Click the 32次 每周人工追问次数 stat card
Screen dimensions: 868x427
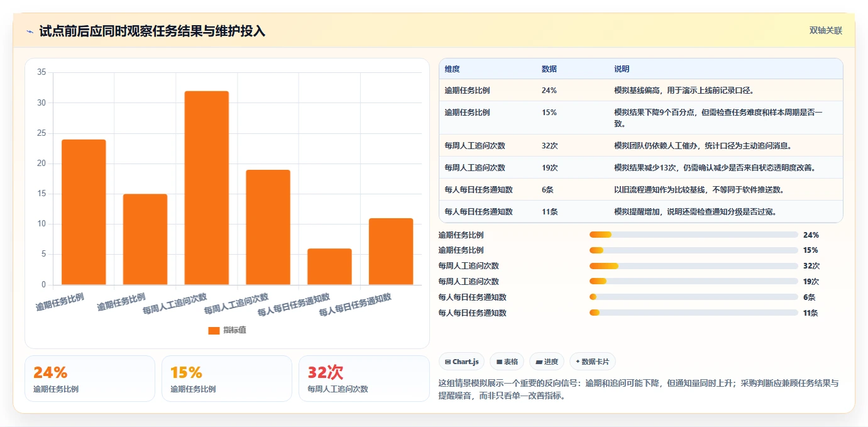[x=364, y=379]
